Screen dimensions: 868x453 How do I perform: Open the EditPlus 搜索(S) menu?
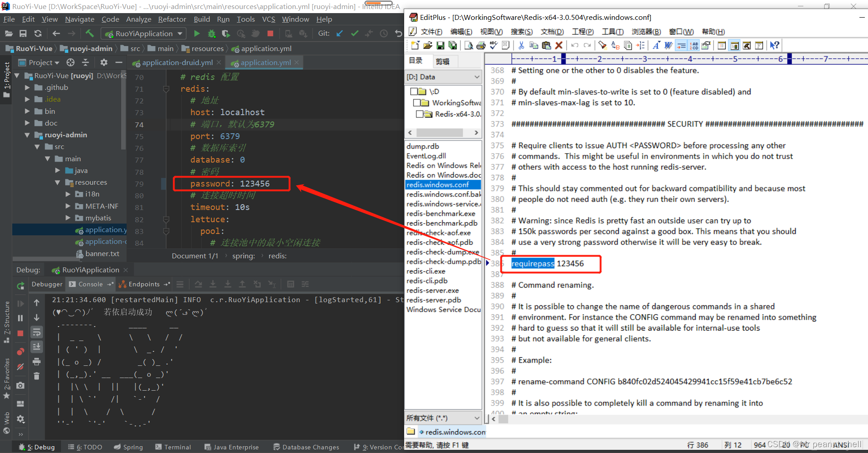coord(522,32)
